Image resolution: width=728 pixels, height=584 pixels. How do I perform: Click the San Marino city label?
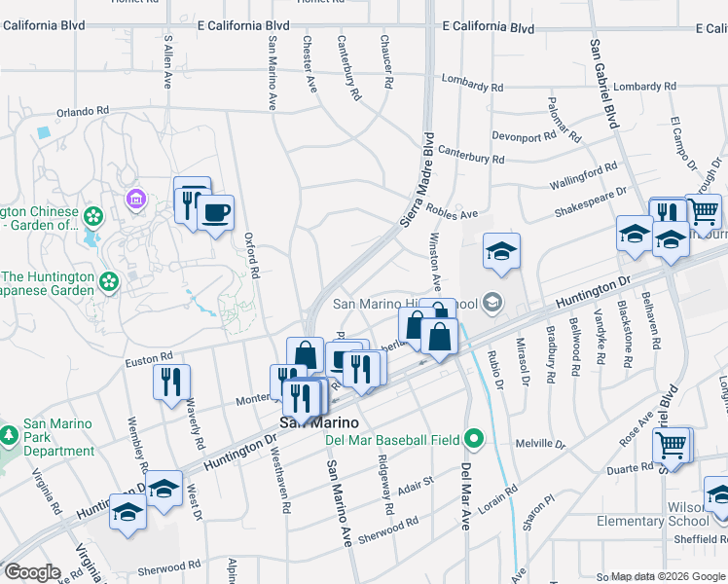point(319,422)
